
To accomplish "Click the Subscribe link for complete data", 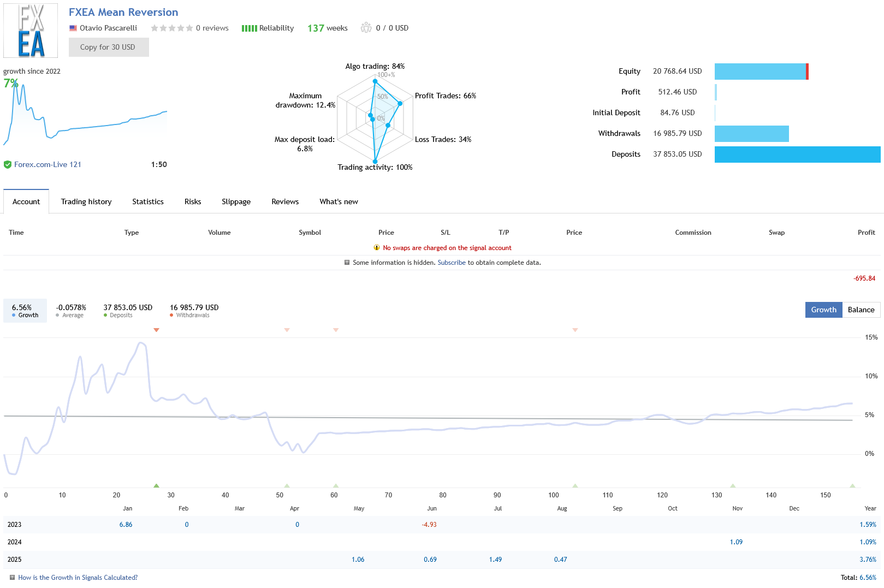I will point(452,263).
